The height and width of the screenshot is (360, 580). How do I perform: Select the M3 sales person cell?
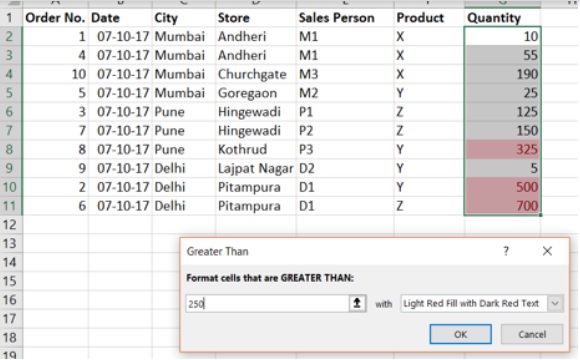pyautogui.click(x=345, y=74)
